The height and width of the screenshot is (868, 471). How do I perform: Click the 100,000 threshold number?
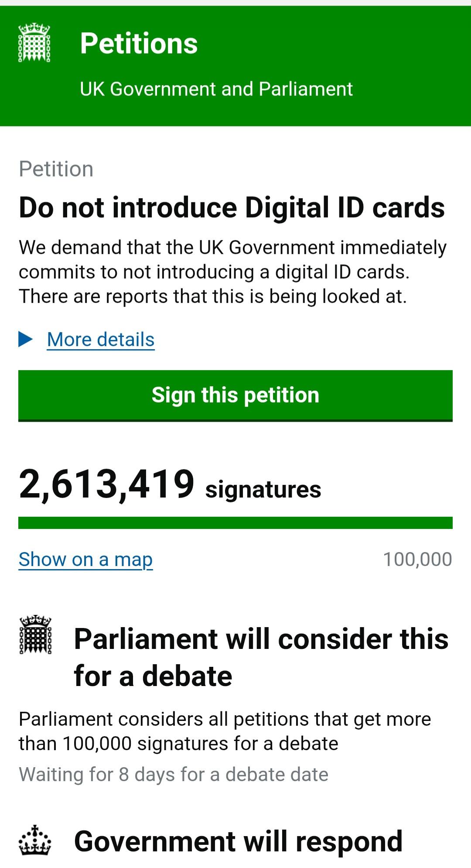(417, 559)
